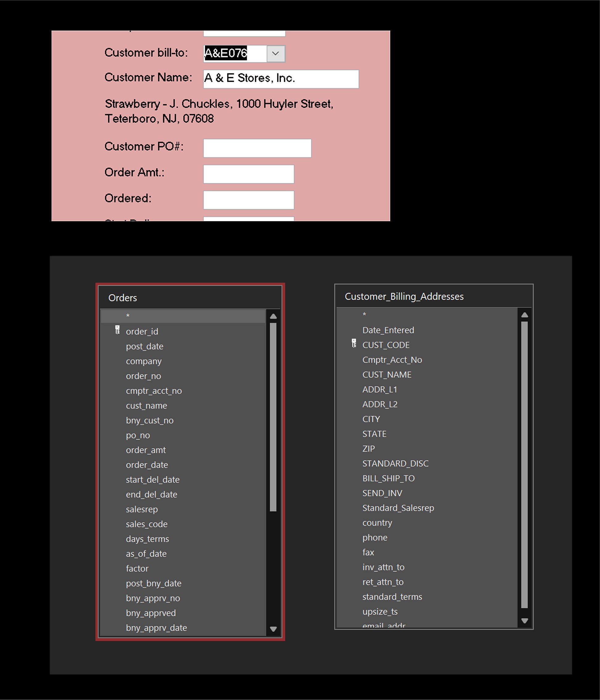Click the Customer Name input field

[x=281, y=79]
